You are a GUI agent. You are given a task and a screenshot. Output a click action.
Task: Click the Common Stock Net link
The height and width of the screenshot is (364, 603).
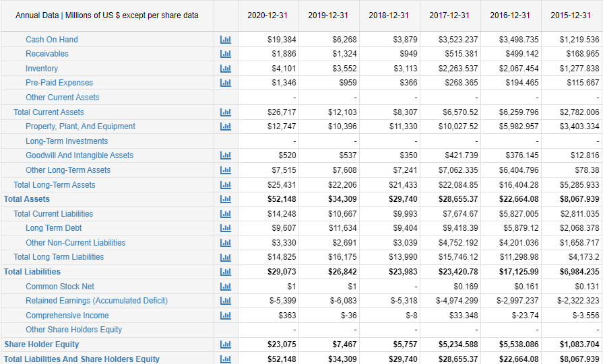pos(59,287)
